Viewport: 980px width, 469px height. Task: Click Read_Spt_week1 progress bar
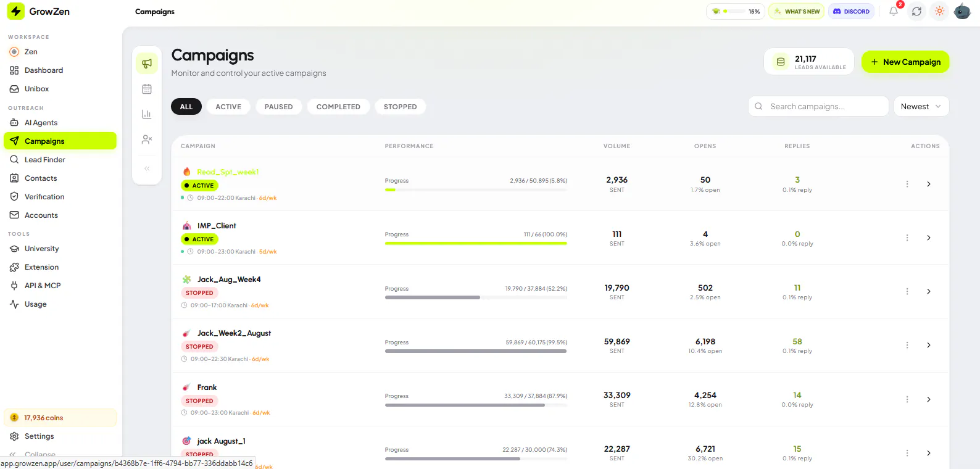point(476,189)
